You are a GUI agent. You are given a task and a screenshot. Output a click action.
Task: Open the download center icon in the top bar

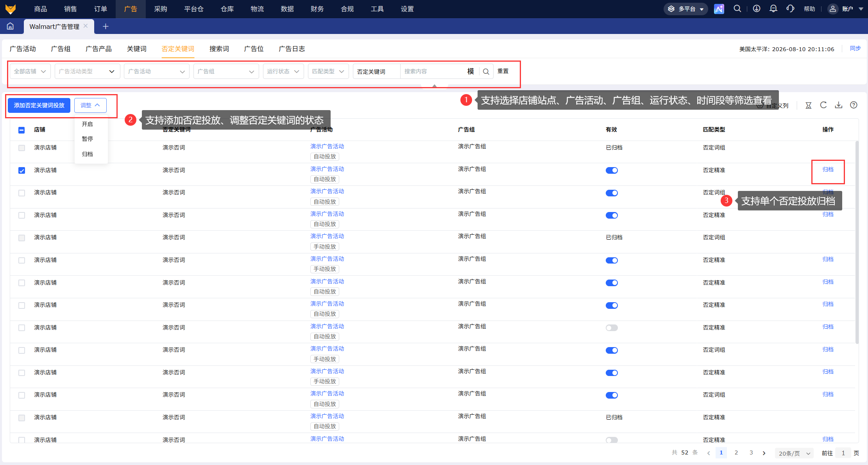pyautogui.click(x=757, y=9)
